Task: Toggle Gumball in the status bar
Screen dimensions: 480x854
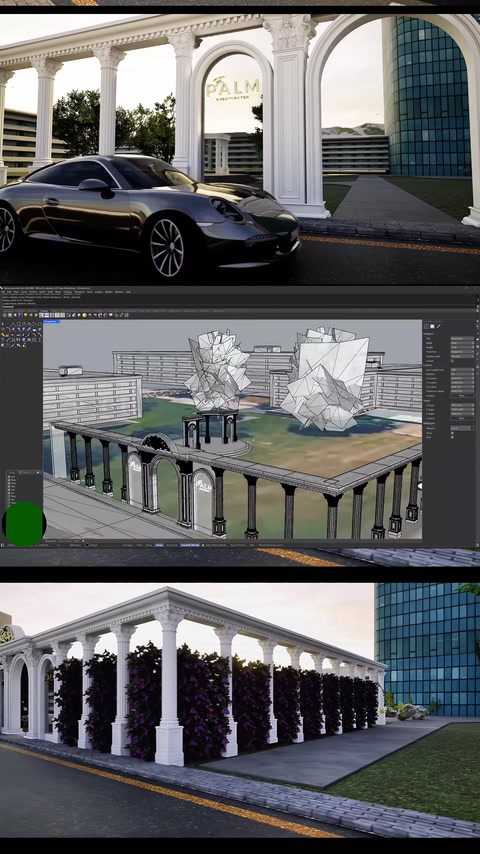Action: pyautogui.click(x=190, y=545)
